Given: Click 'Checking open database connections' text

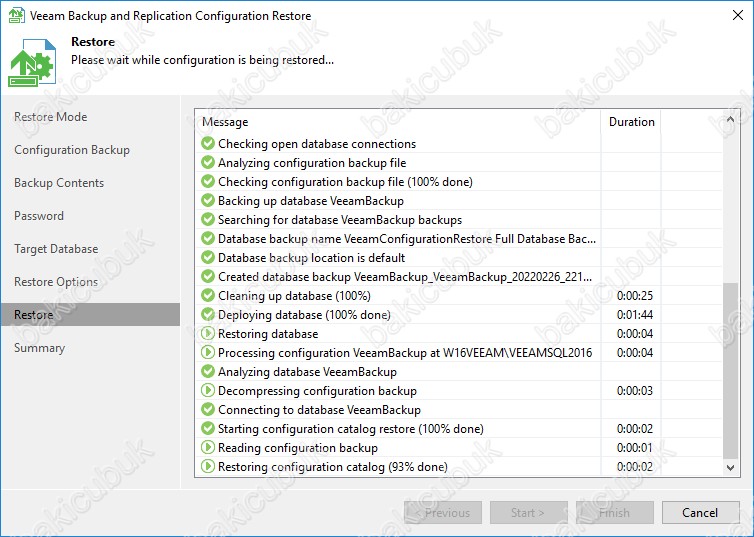Looking at the screenshot, I should tap(317, 144).
